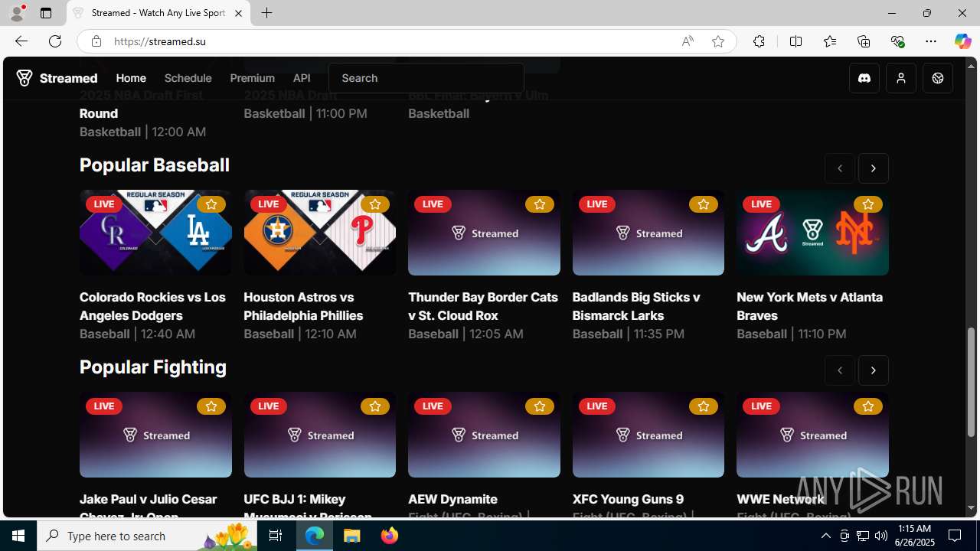This screenshot has width=980, height=551.
Task: Open the volume icon in system tray
Action: tap(880, 536)
